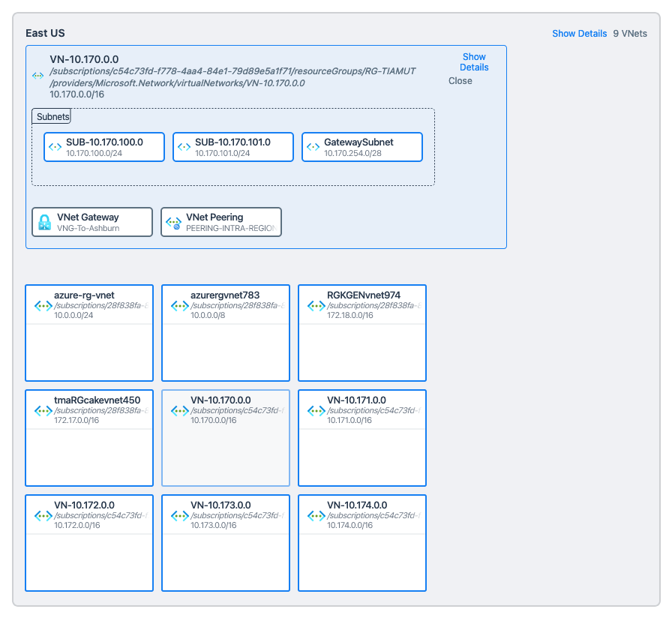Click the VNet Gateway lock icon
This screenshot has width=672, height=618.
coord(45,223)
